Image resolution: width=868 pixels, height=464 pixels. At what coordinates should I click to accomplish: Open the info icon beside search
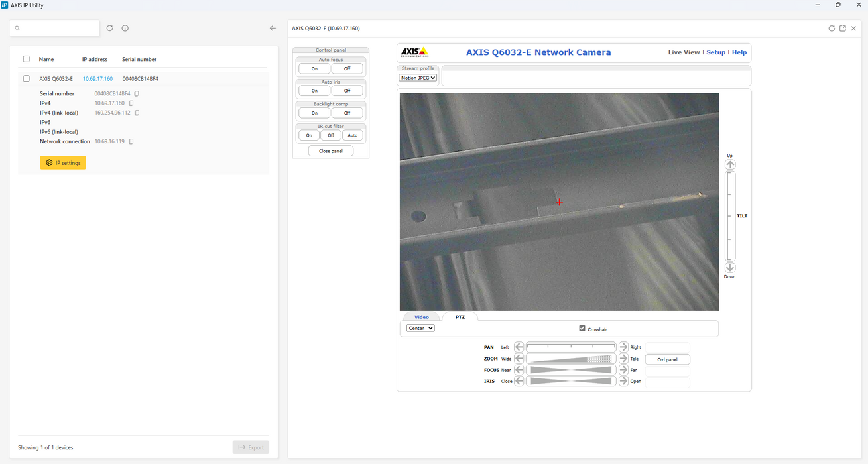tap(125, 29)
